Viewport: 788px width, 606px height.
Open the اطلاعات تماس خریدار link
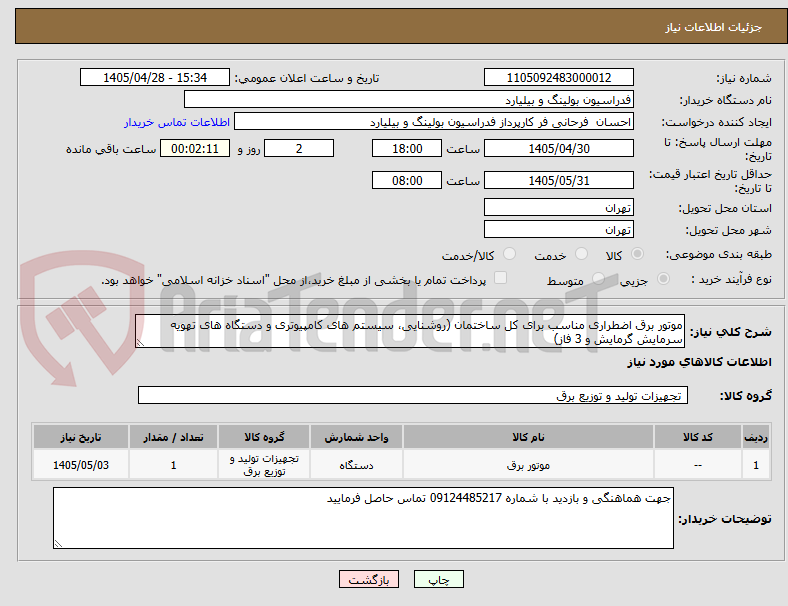point(177,122)
